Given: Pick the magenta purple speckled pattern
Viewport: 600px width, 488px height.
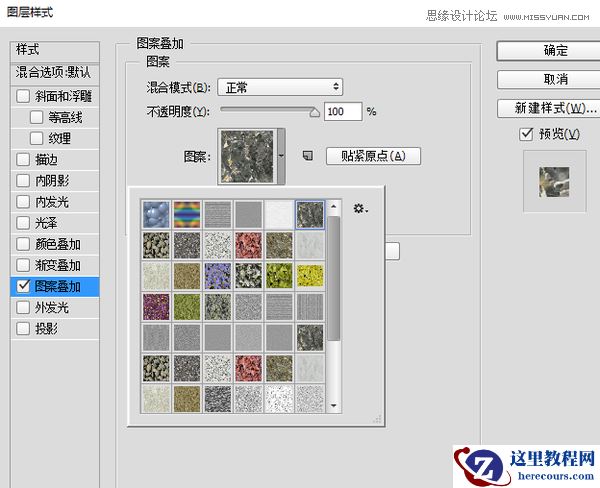Looking at the screenshot, I should [x=156, y=307].
